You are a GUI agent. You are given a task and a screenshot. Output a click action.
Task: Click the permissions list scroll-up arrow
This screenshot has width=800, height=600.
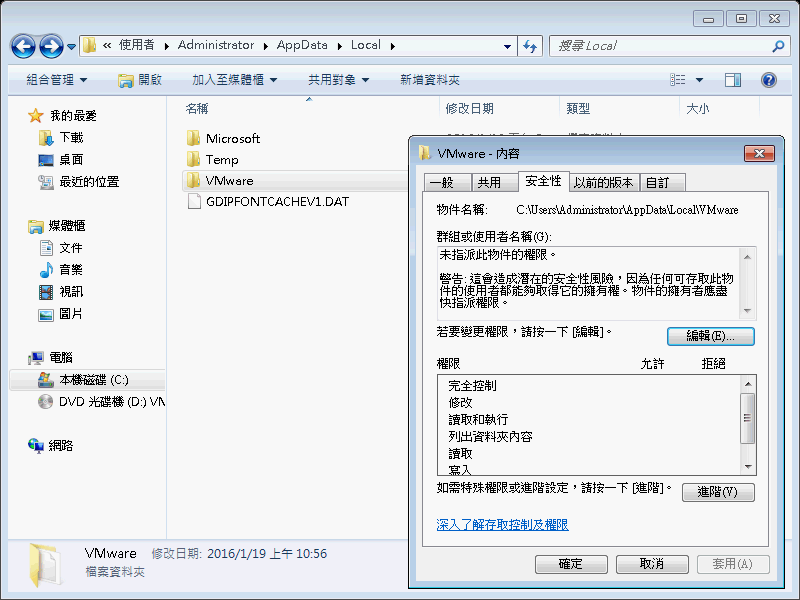click(x=748, y=384)
